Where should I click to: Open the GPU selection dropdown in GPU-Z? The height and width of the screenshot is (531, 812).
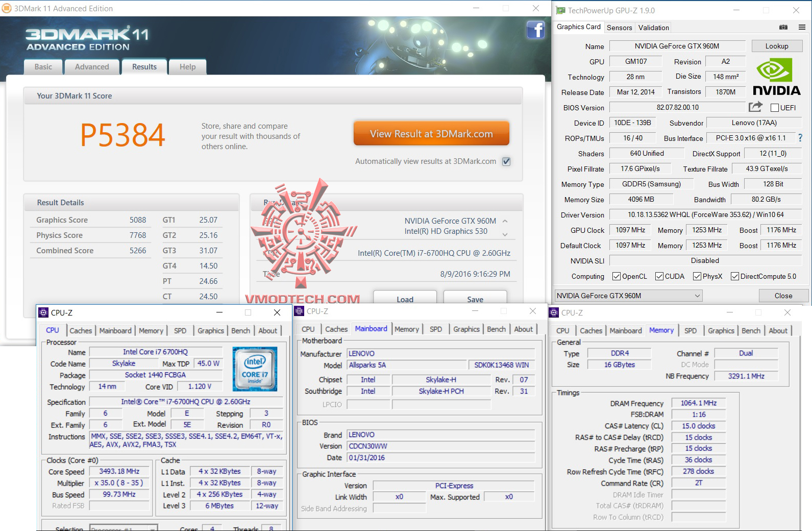coord(628,296)
